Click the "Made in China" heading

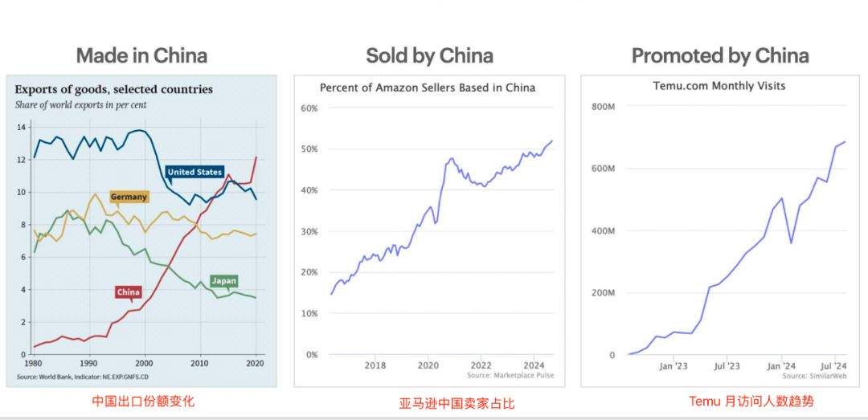click(141, 55)
